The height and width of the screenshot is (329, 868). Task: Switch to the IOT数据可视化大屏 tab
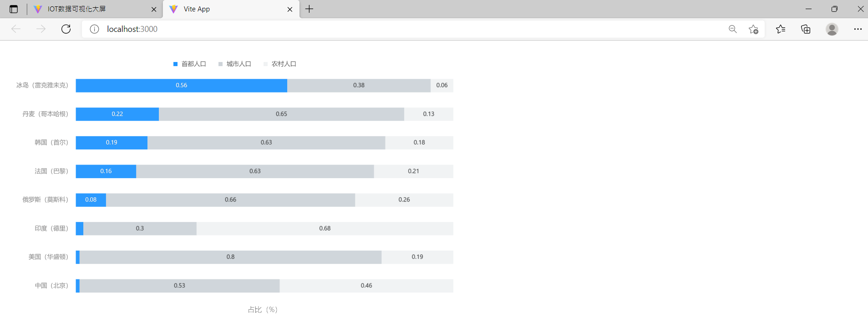pos(91,9)
